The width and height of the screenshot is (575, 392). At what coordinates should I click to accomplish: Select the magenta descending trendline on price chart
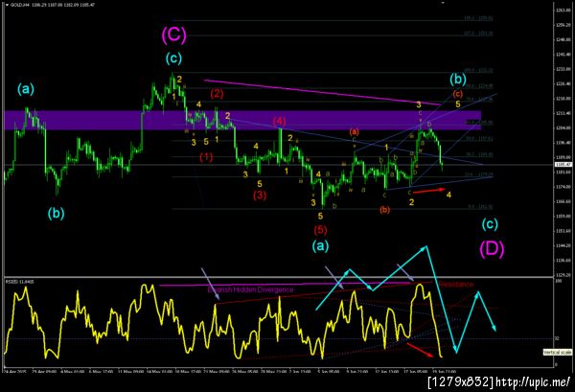pyautogui.click(x=323, y=92)
